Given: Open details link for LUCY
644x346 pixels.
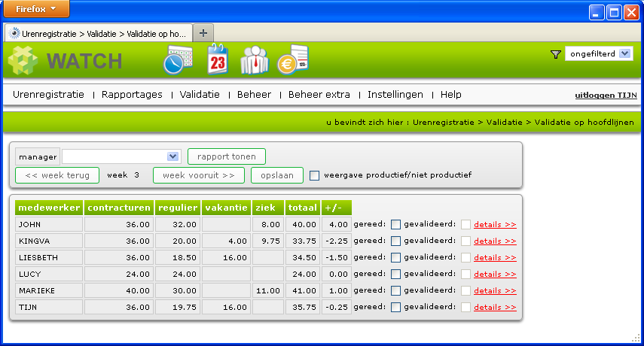Looking at the screenshot, I should point(495,275).
